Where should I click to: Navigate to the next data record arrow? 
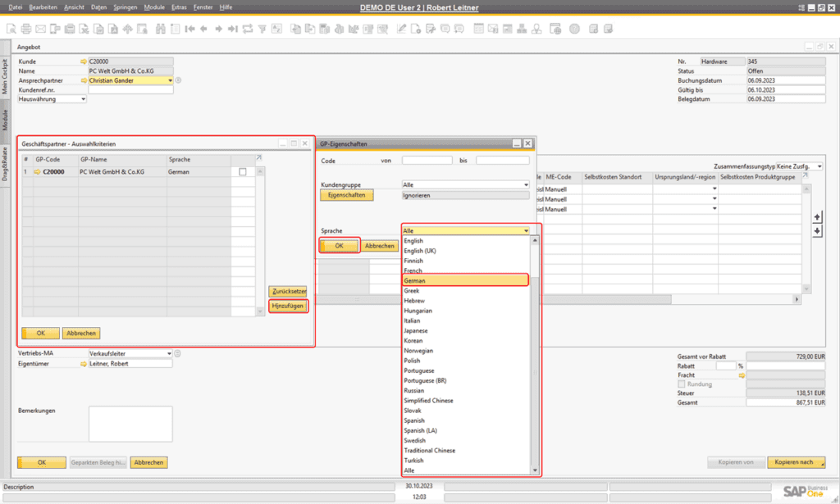[218, 28]
